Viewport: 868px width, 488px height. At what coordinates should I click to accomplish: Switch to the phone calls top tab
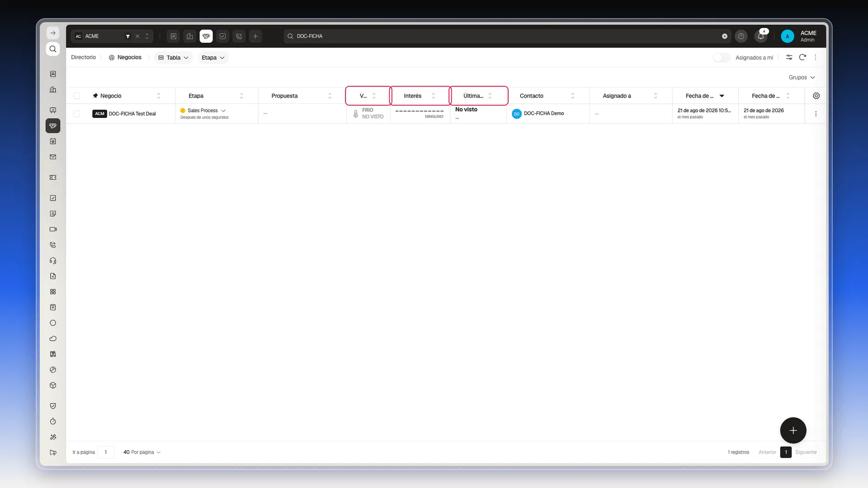(239, 36)
